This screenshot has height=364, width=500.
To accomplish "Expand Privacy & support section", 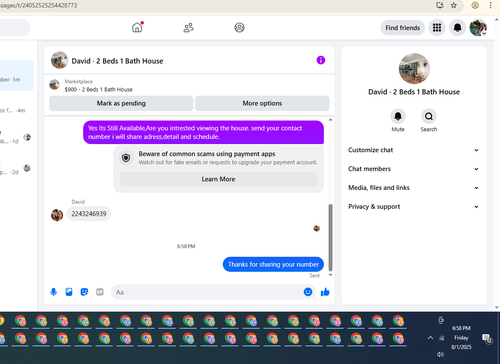I will pyautogui.click(x=413, y=207).
